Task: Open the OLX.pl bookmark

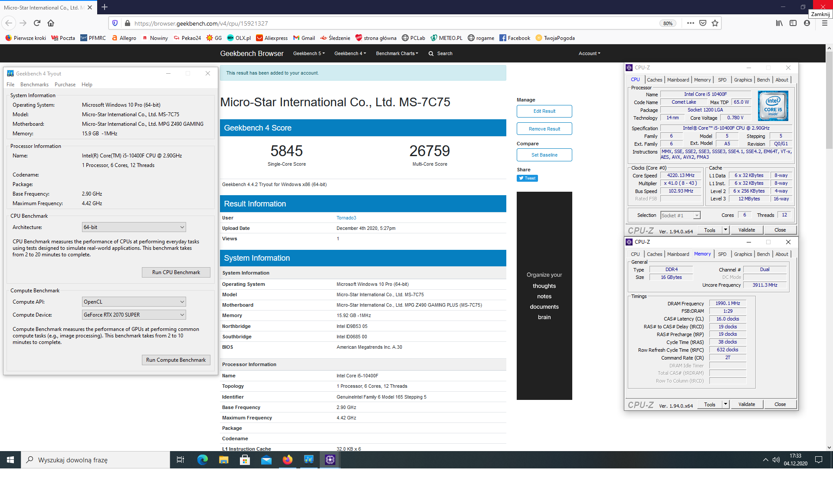Action: (239, 38)
